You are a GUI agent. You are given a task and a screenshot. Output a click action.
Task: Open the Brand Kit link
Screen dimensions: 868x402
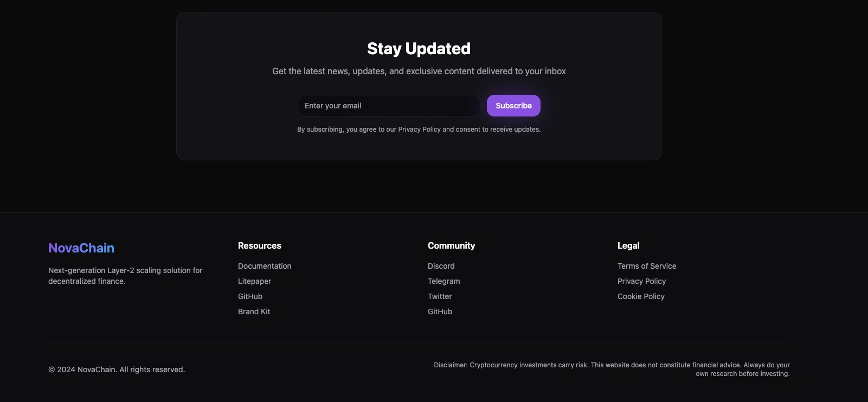(x=254, y=312)
